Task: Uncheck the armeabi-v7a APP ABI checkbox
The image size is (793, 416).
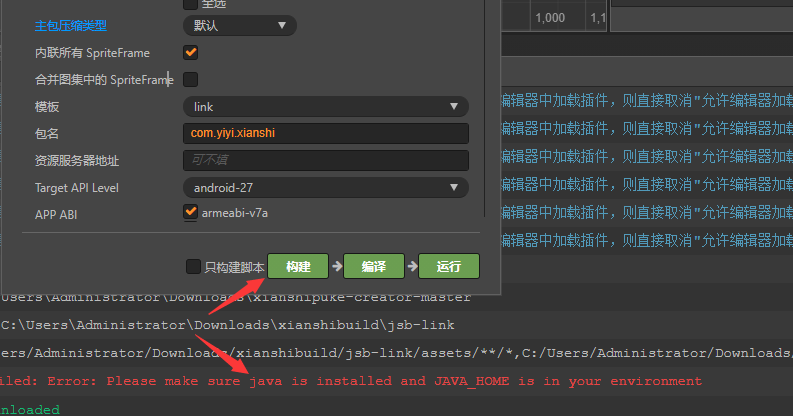Action: [191, 212]
